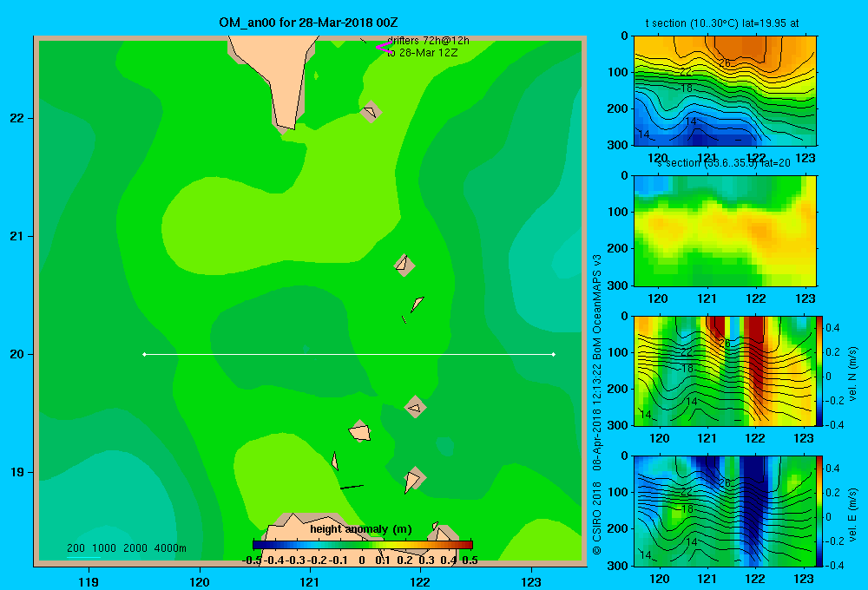Viewport: 868px width, 590px height.
Task: Click the "drifters 72h@12h" label
Action: [429, 41]
